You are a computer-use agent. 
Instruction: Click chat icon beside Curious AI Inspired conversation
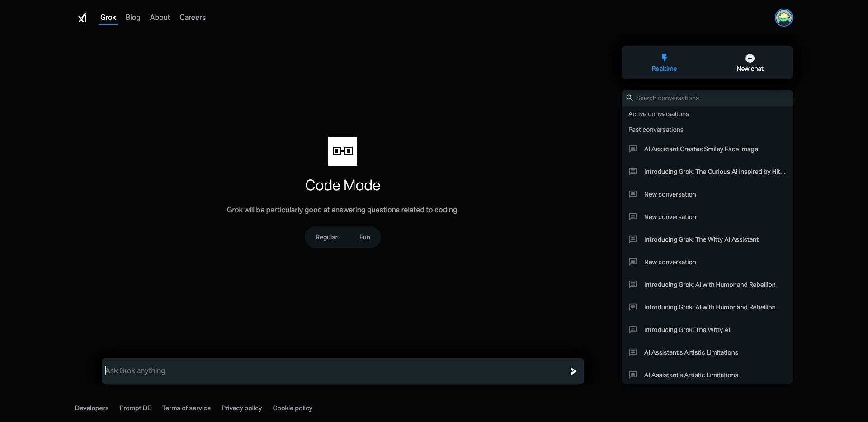[633, 172]
